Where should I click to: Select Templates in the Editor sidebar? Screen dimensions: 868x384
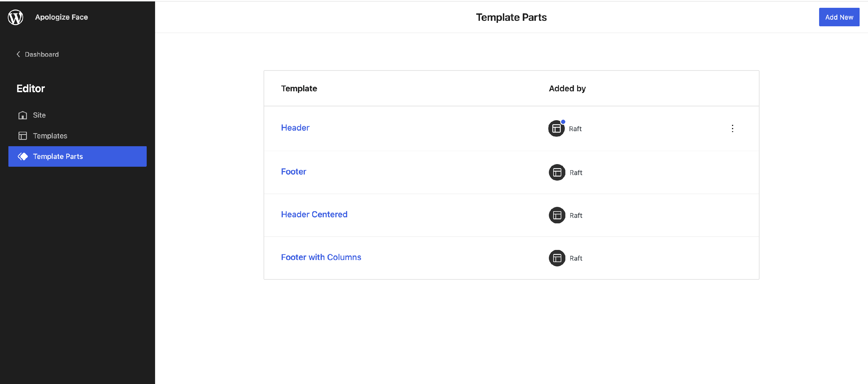[x=50, y=136]
